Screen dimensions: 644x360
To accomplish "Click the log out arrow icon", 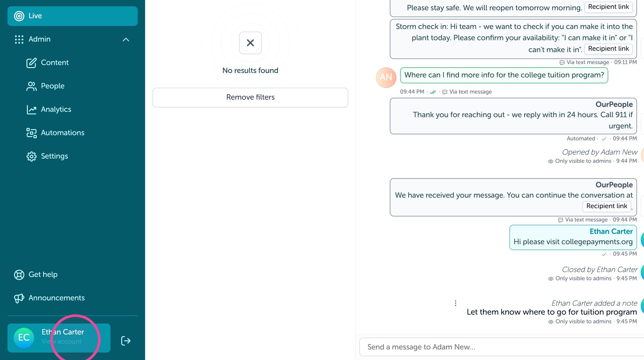I will pyautogui.click(x=126, y=341).
